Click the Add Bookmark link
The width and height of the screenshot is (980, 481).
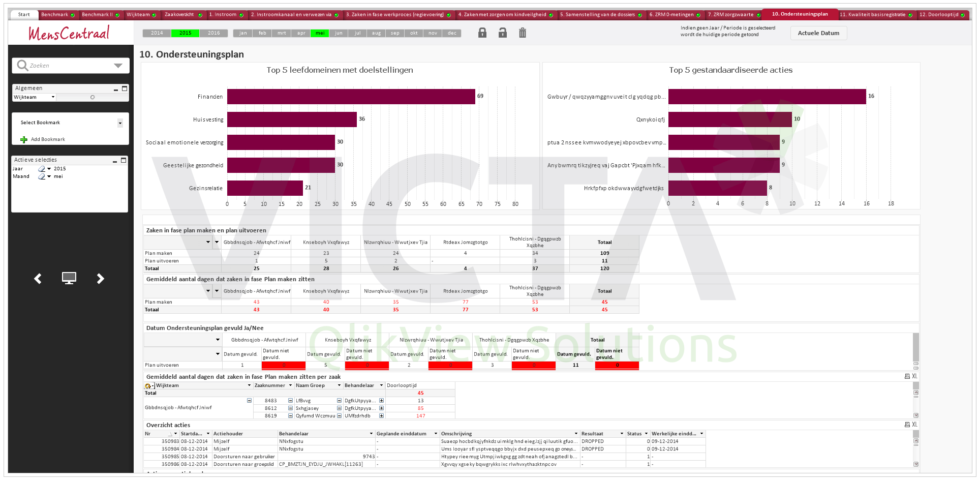click(48, 139)
